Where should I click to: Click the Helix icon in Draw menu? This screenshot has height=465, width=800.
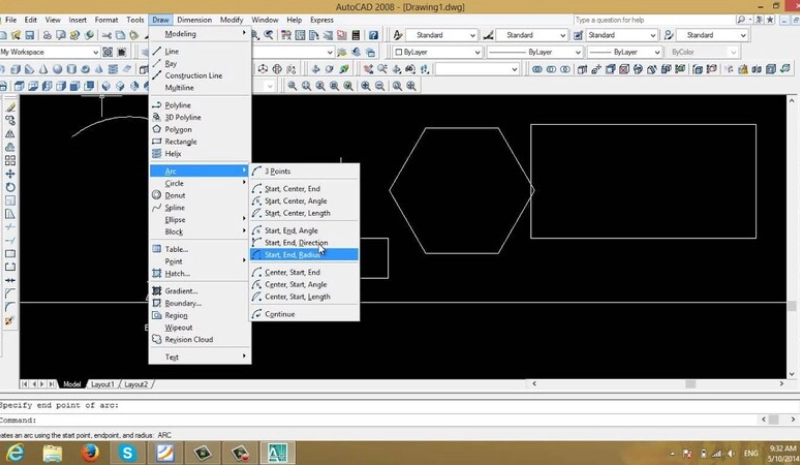(155, 153)
